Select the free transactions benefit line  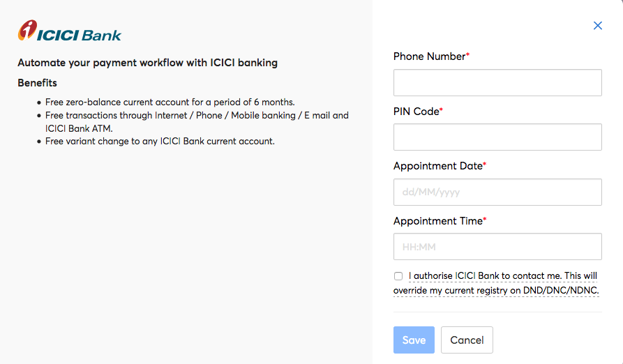pos(196,115)
